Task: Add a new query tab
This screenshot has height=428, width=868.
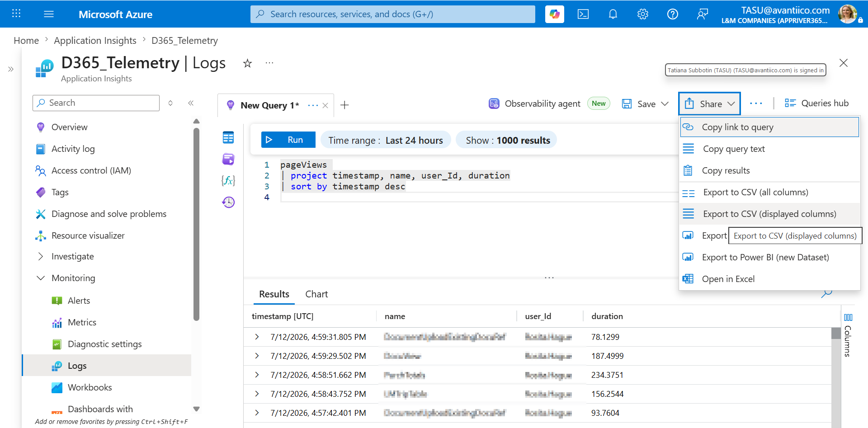Action: 344,105
